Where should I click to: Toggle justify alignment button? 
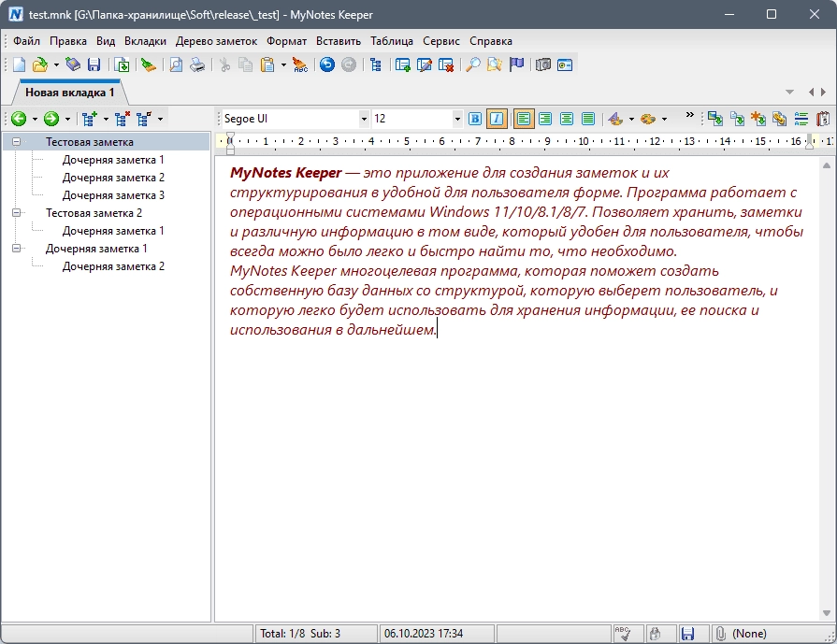588,119
